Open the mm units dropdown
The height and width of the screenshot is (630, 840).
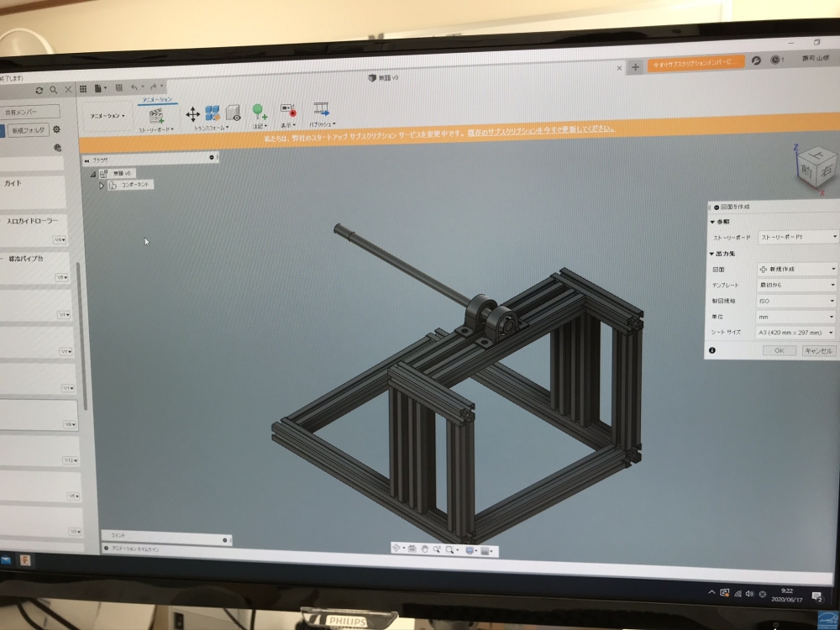(x=795, y=317)
